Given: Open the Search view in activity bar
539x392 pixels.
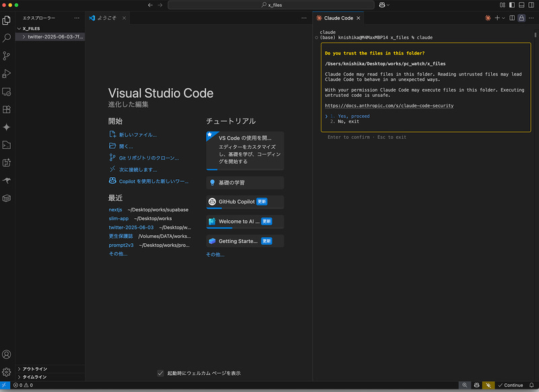Looking at the screenshot, I should [7, 38].
